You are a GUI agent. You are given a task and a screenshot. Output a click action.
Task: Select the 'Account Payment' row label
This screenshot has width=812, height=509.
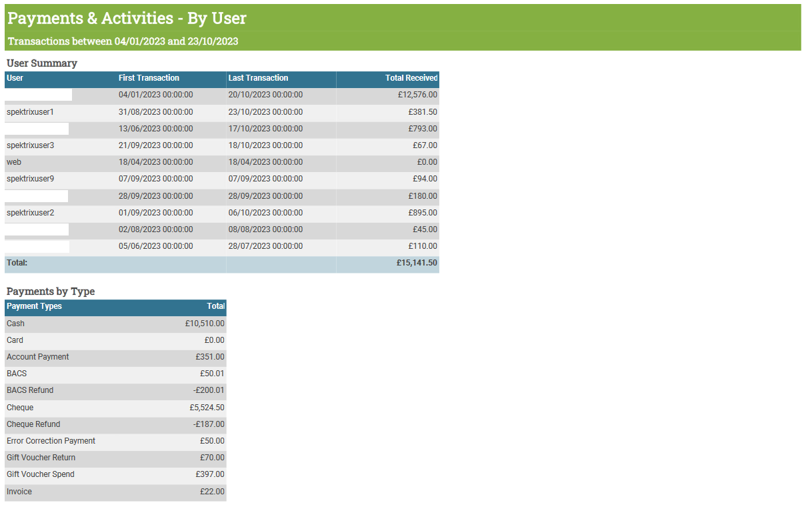point(38,357)
